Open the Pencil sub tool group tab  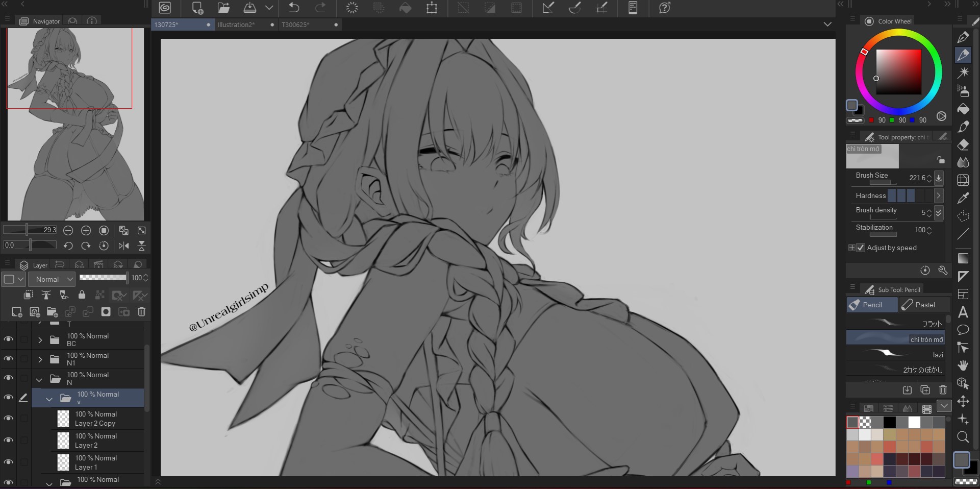tap(872, 305)
